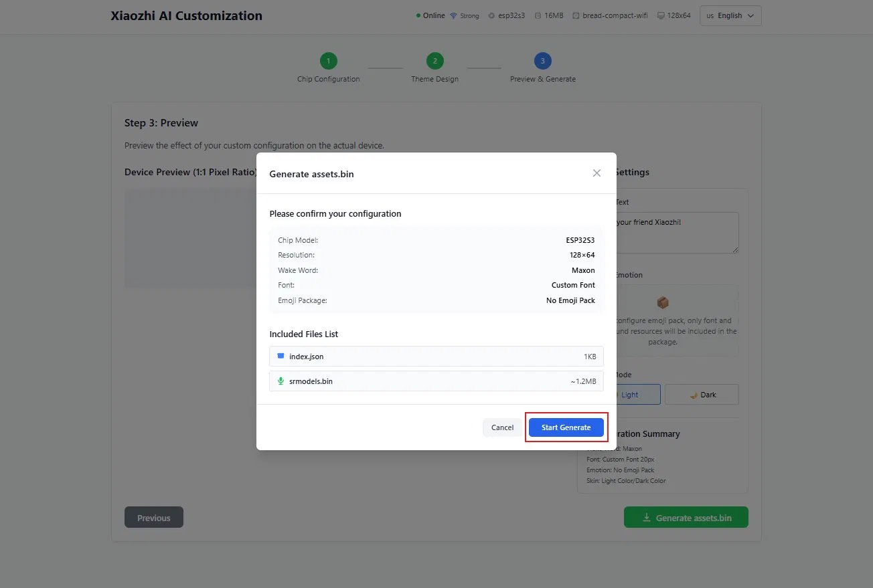Click the Maxon wake word value
This screenshot has height=588, width=873.
[x=583, y=270]
